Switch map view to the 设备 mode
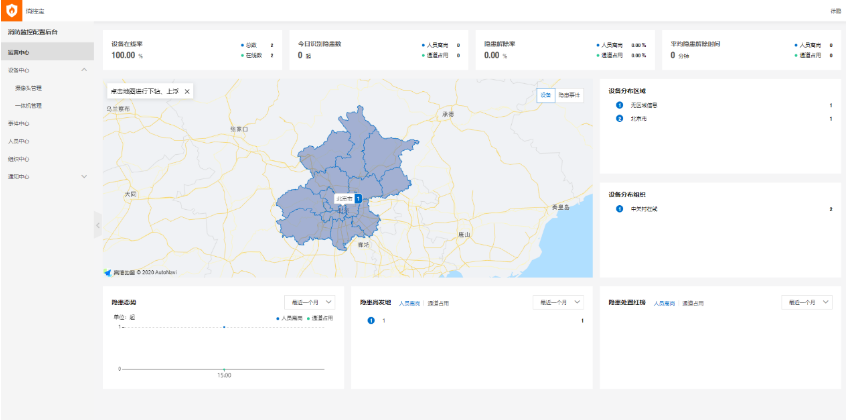846x420 pixels. 545,95
